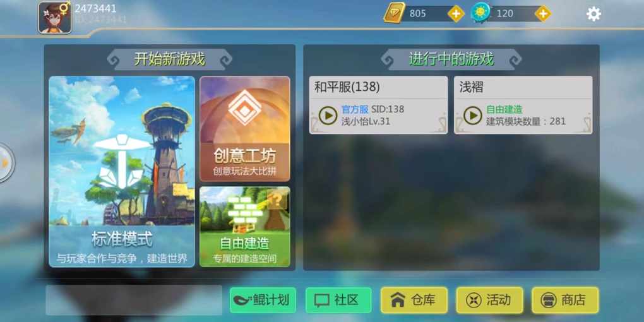Open the 活动 events button
This screenshot has height=322, width=644.
click(x=489, y=300)
